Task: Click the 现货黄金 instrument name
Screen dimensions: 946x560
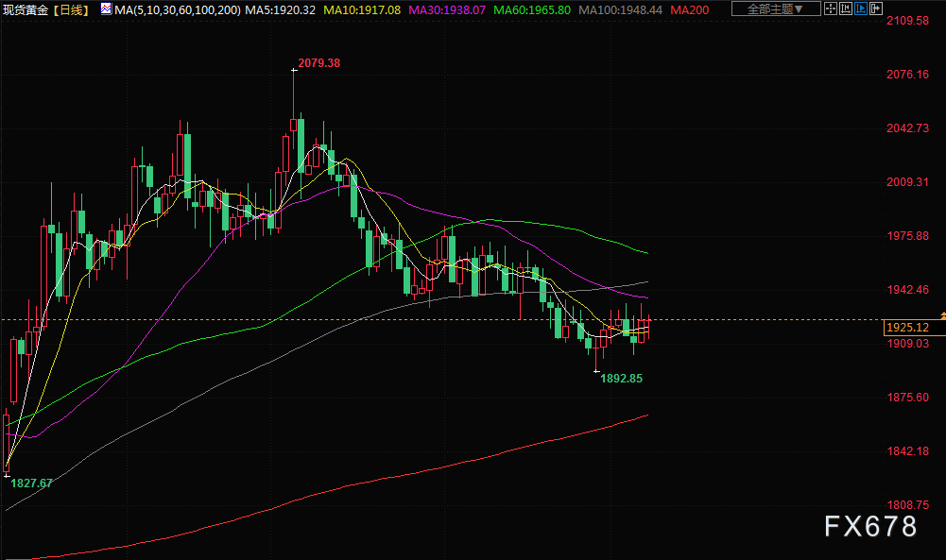Action: pos(26,10)
